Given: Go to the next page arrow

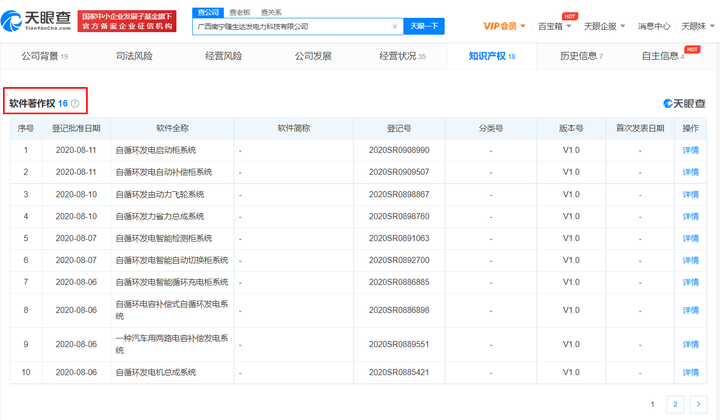Looking at the screenshot, I should (x=698, y=404).
